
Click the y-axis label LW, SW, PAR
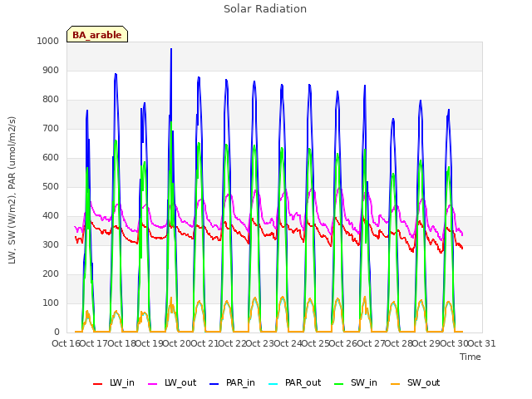(12, 190)
